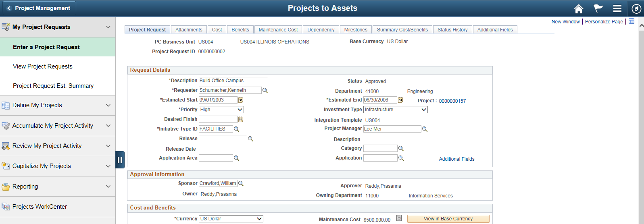Open the notifications flag icon
This screenshot has width=644, height=224.
click(x=598, y=8)
